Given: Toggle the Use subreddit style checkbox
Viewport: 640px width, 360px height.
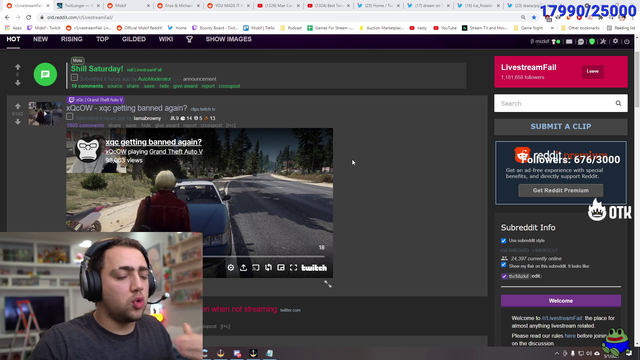Looking at the screenshot, I should [503, 241].
